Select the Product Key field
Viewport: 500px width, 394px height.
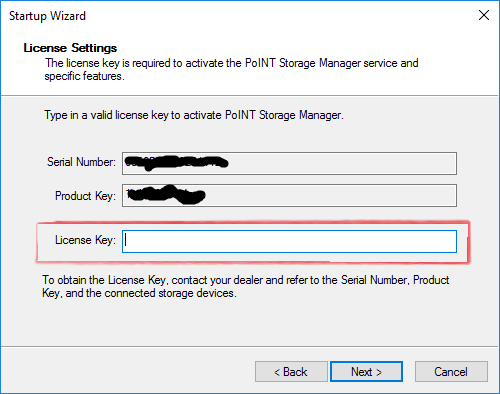[x=289, y=196]
